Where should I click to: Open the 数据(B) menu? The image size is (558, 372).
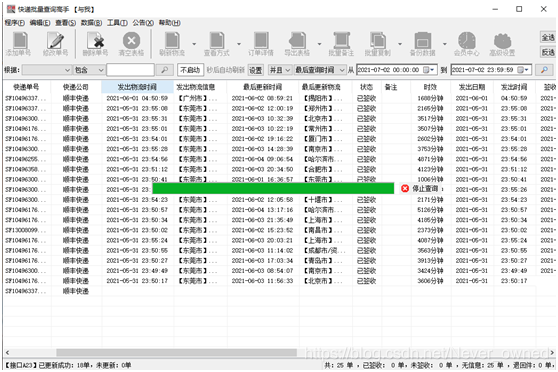tap(91, 23)
